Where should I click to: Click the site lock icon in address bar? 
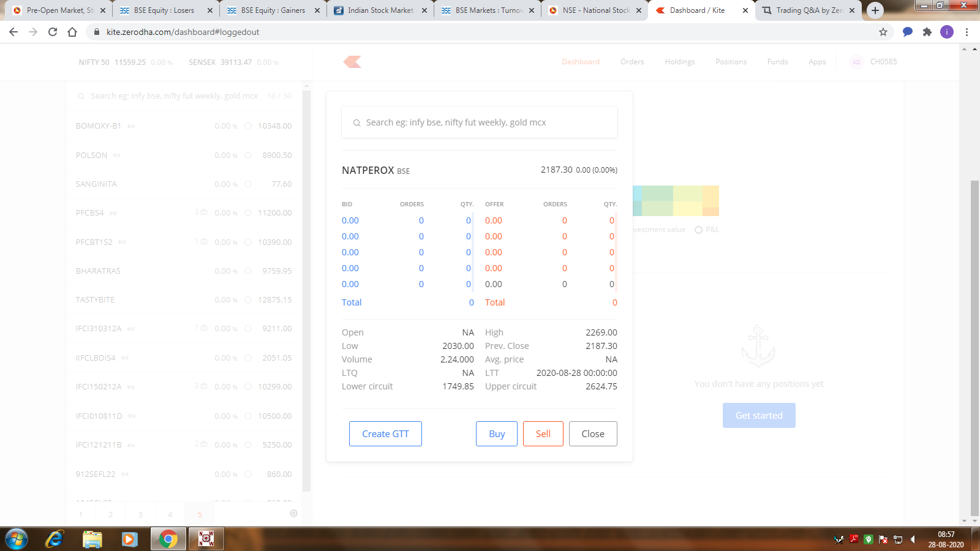(96, 32)
